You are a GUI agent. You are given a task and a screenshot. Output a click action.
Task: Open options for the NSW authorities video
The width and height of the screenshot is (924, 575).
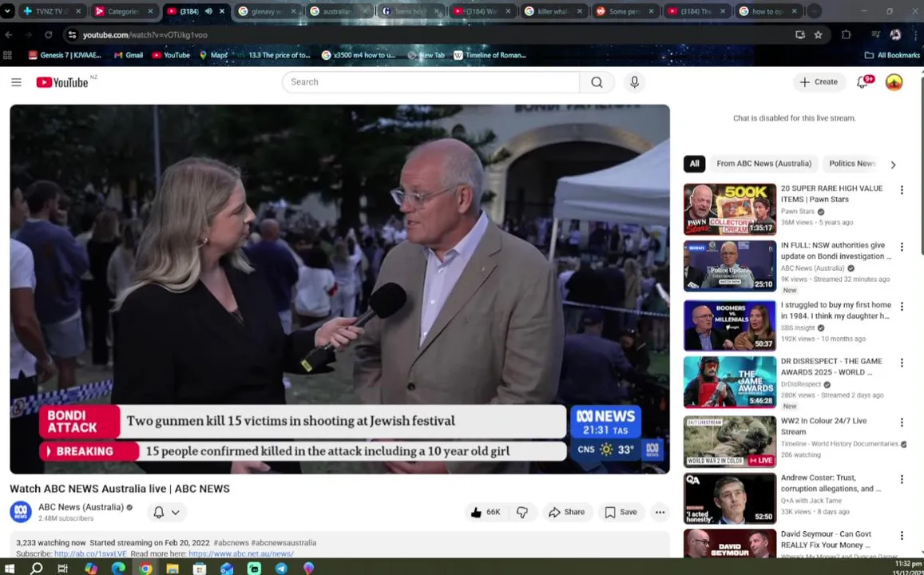(x=901, y=247)
